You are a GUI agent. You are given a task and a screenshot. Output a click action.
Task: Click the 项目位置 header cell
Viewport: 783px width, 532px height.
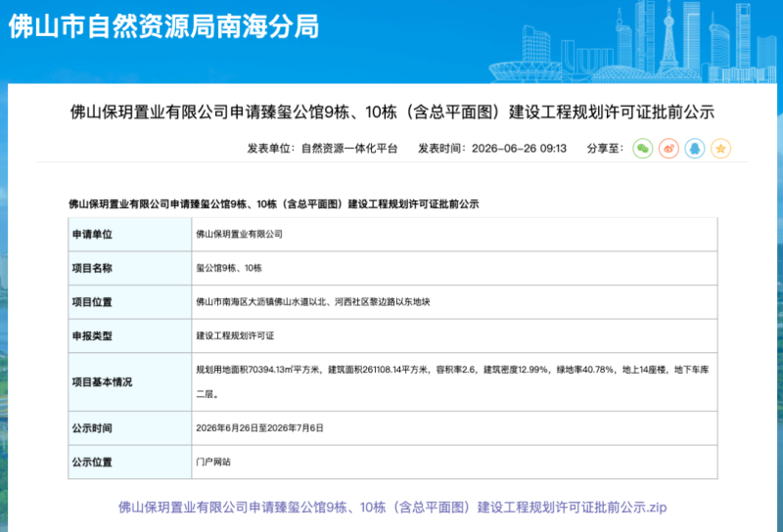pos(130,302)
